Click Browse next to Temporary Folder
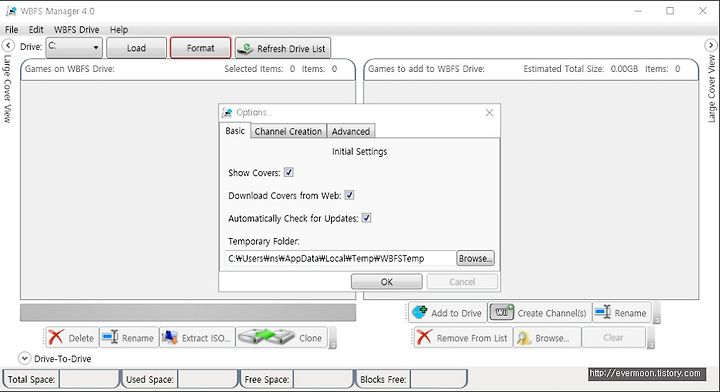 pos(475,258)
